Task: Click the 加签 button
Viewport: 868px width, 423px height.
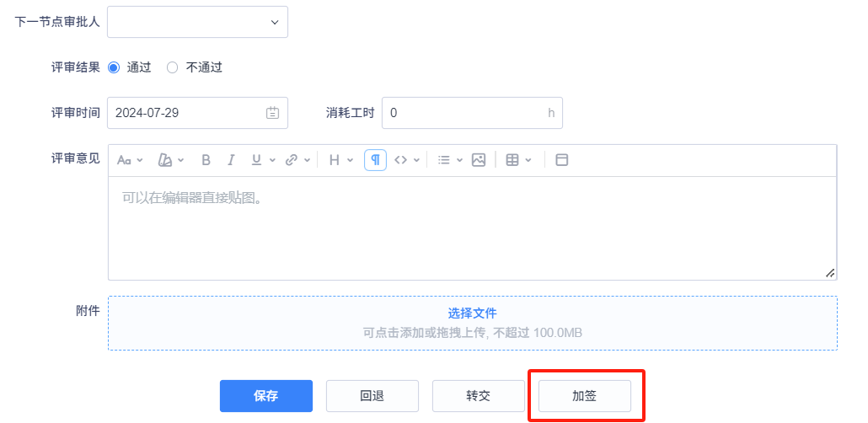Action: point(585,396)
